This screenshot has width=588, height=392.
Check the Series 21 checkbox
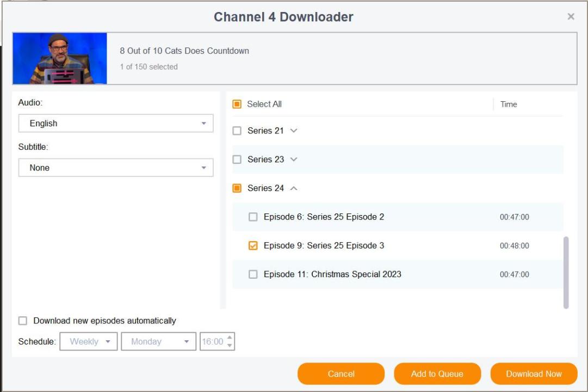click(237, 131)
